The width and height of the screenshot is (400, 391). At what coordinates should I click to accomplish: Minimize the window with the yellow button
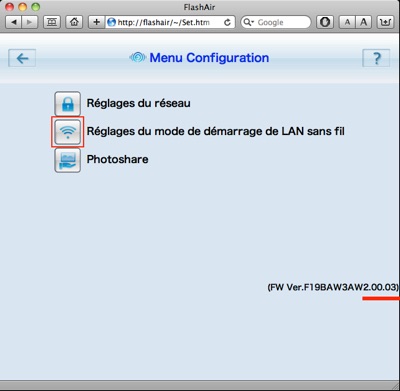click(x=23, y=7)
